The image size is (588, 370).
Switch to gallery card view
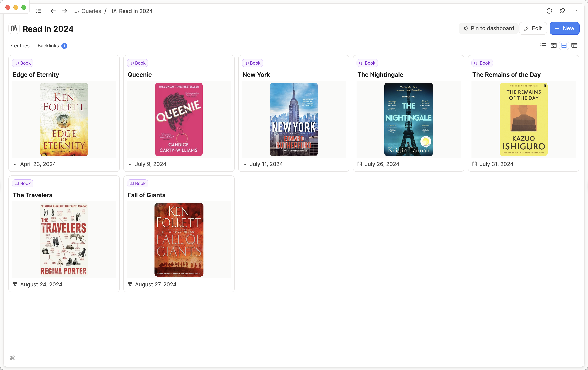pos(554,45)
